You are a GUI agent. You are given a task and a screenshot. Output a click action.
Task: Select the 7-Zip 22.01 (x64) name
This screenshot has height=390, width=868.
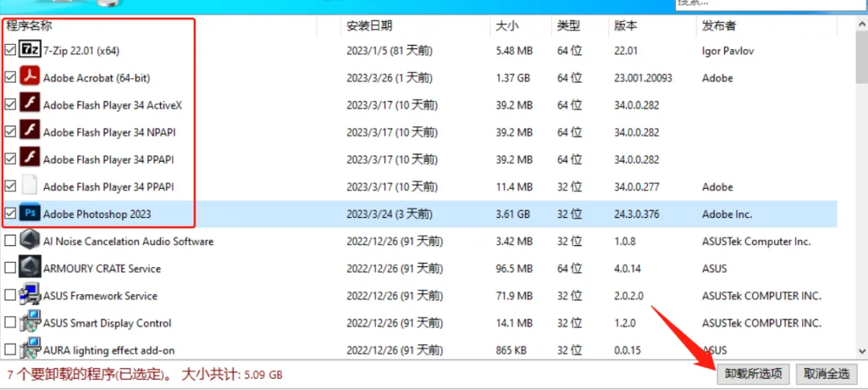pyautogui.click(x=81, y=51)
